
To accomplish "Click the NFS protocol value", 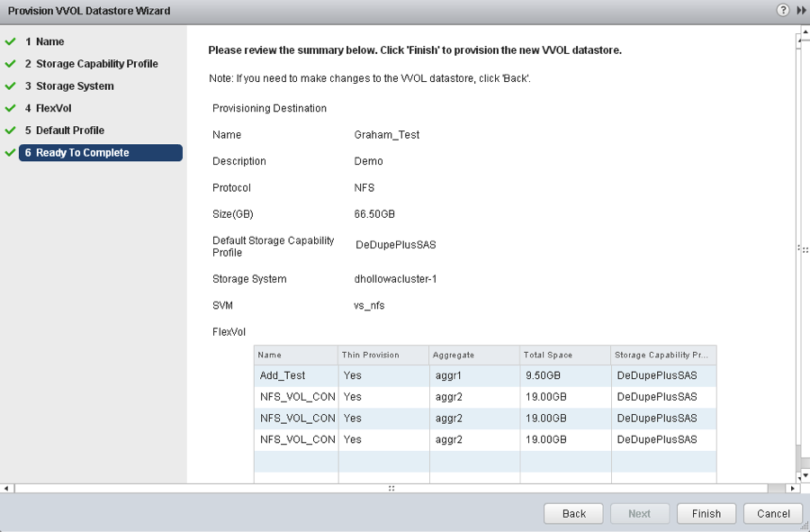I will pyautogui.click(x=364, y=187).
